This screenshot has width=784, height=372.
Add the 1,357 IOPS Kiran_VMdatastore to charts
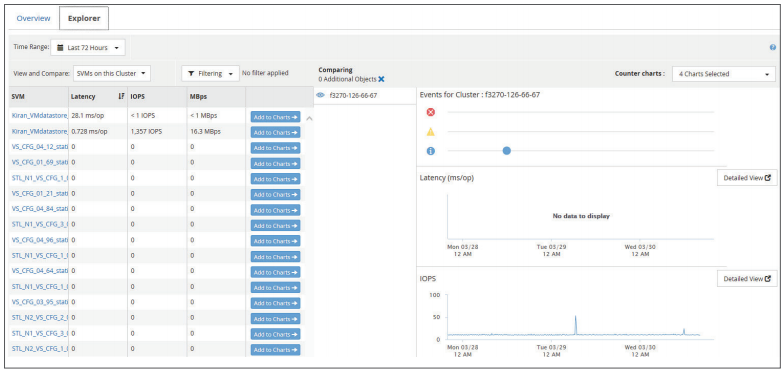[x=276, y=132]
